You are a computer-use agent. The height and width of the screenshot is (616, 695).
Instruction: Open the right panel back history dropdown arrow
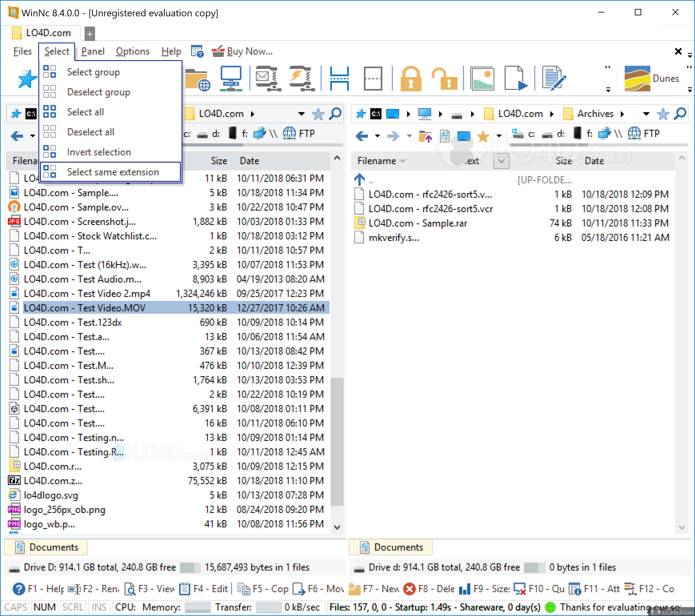(378, 136)
